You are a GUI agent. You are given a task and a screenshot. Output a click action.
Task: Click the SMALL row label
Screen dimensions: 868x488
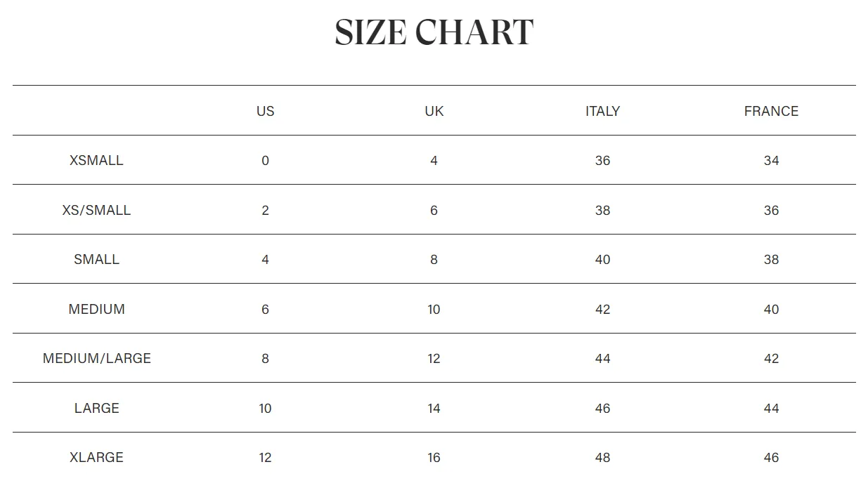click(x=96, y=259)
